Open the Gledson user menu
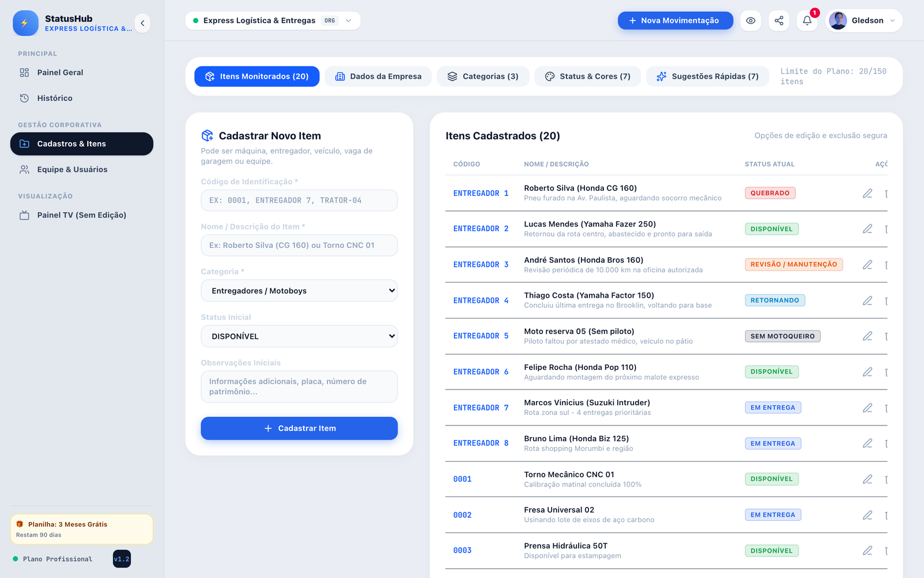 pyautogui.click(x=864, y=20)
